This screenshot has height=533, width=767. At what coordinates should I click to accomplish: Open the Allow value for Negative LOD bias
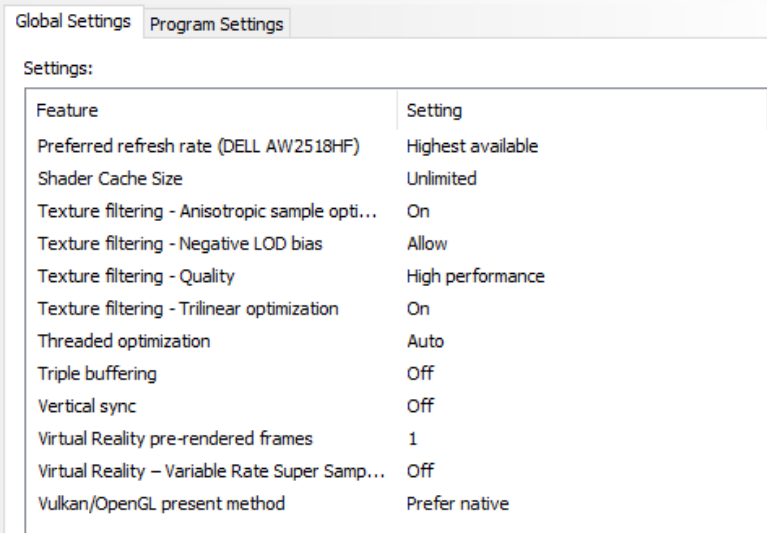[427, 244]
